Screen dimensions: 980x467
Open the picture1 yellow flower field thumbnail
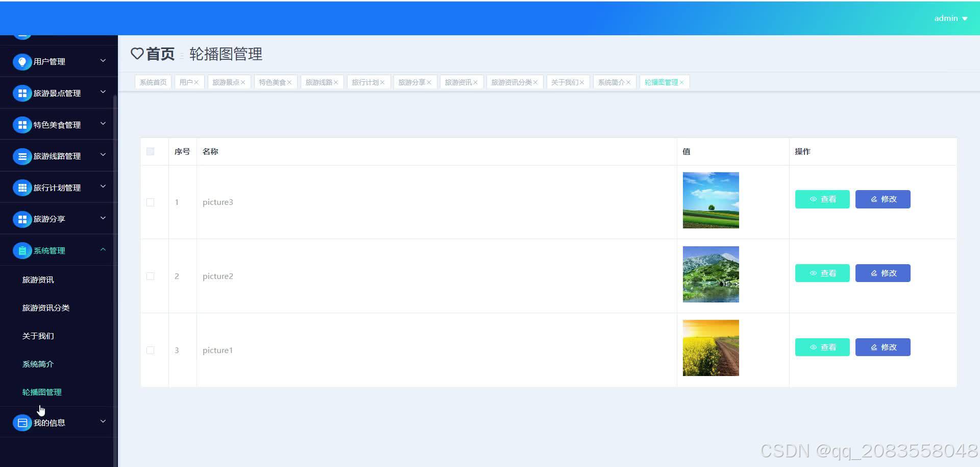711,348
